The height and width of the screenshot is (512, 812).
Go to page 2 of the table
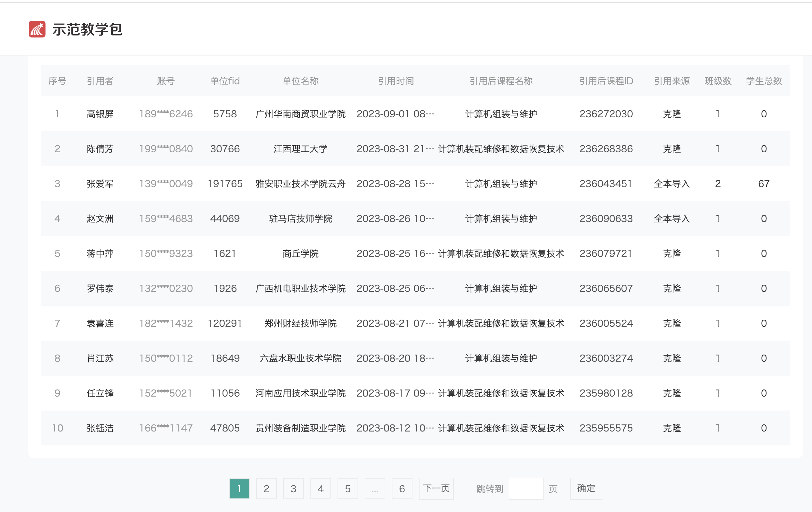(266, 488)
